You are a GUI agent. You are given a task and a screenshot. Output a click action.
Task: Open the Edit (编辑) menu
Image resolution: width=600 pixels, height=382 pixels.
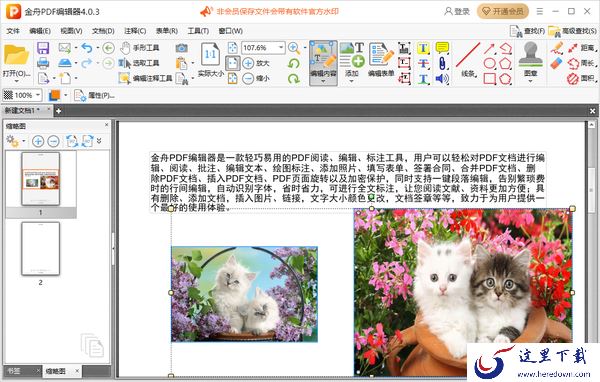(x=40, y=31)
